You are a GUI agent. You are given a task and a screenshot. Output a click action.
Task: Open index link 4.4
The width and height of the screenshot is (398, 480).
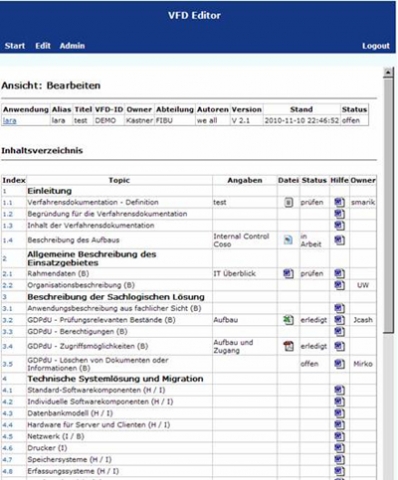click(x=7, y=425)
